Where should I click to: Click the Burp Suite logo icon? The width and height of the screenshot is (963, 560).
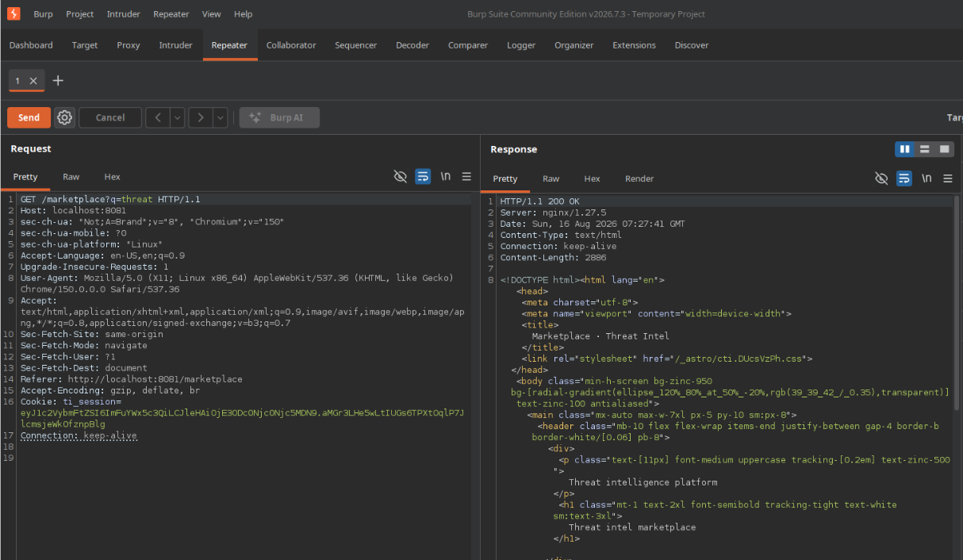(13, 13)
